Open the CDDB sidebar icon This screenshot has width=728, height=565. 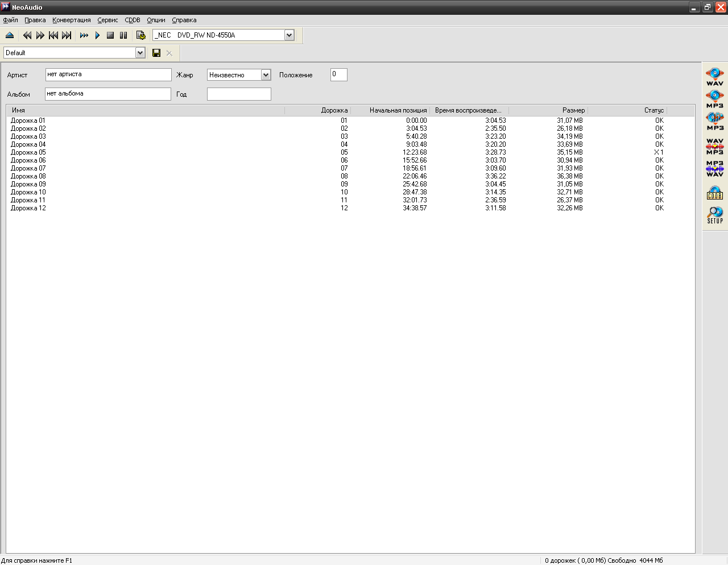click(715, 192)
